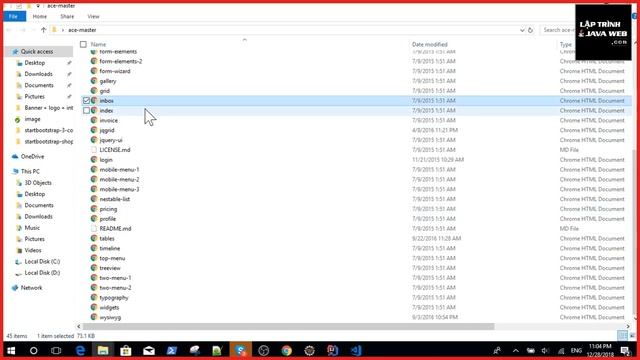
Task: Switch to the Share ribbon tab
Action: point(67,16)
